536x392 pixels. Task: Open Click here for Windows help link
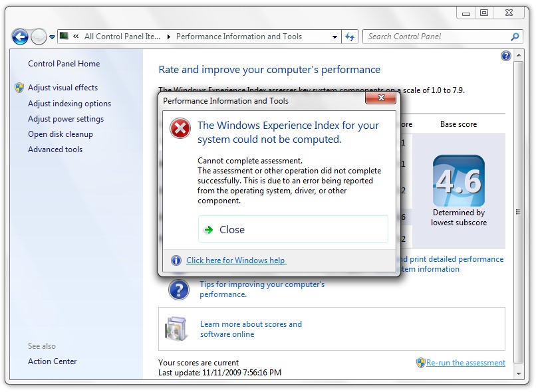(x=236, y=260)
